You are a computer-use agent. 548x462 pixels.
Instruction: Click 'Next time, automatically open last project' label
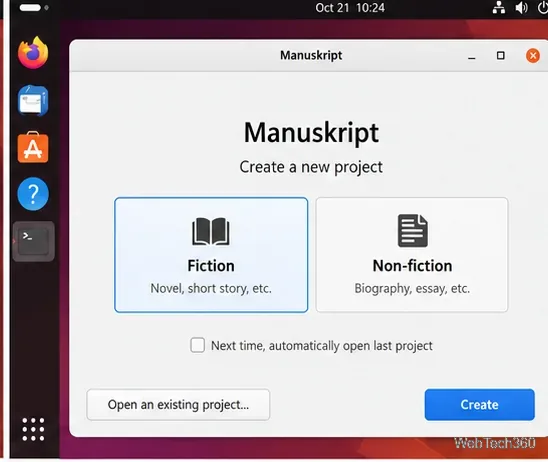tap(322, 346)
